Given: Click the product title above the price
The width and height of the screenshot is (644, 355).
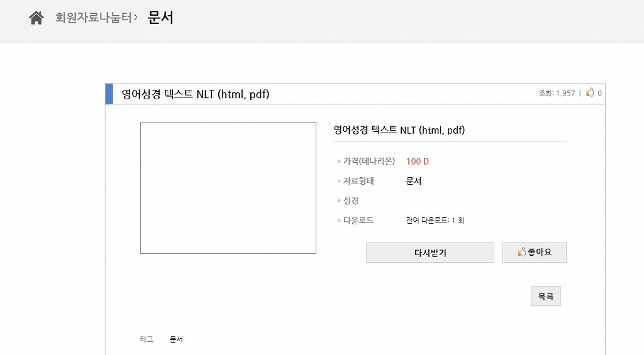Looking at the screenshot, I should point(399,130).
